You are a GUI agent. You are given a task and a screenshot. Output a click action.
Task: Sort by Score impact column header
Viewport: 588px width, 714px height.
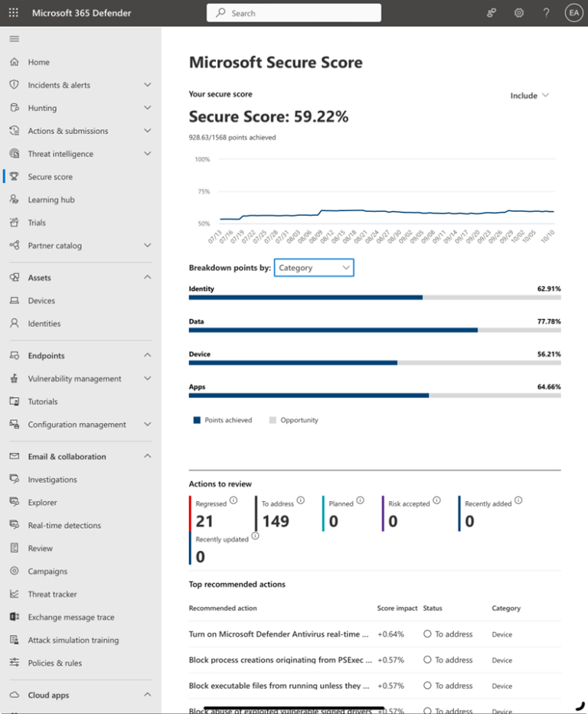pos(397,608)
